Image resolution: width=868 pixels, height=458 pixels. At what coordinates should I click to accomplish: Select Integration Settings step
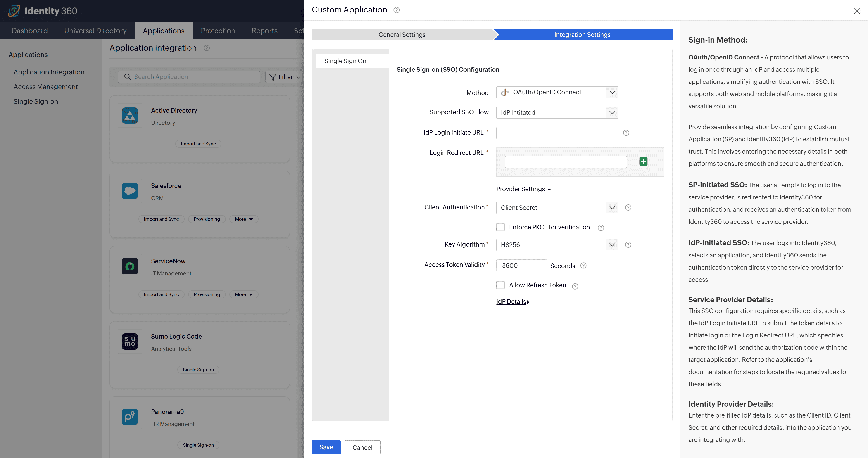[582, 35]
